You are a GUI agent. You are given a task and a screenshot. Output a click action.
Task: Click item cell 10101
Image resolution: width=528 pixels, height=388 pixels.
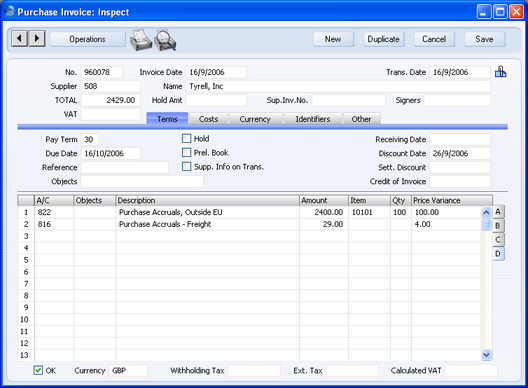coord(369,212)
